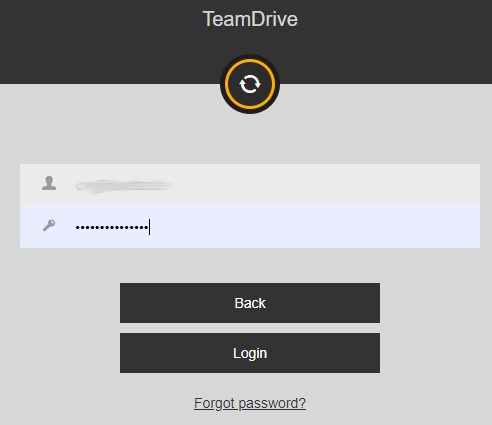The height and width of the screenshot is (425, 492).
Task: Click the TeamDrive sync logo icon
Action: tap(250, 84)
